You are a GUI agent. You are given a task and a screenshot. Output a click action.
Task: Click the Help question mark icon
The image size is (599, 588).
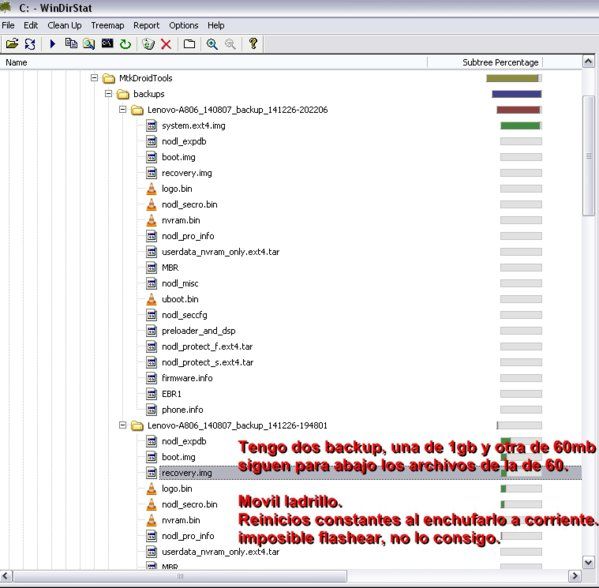(253, 44)
